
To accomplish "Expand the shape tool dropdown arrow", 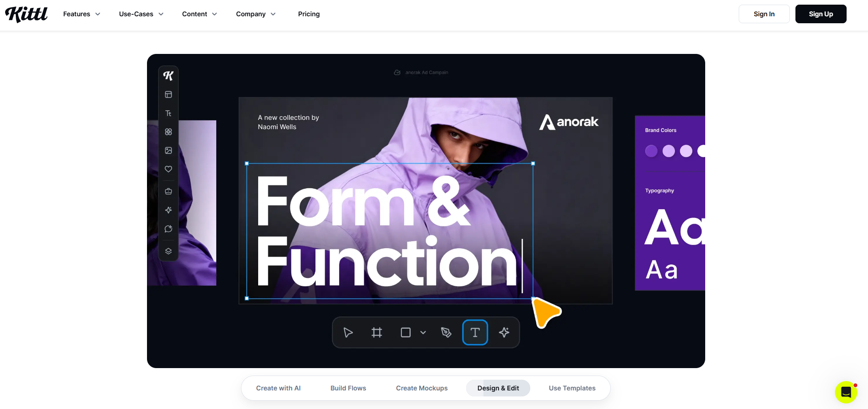I will click(423, 332).
